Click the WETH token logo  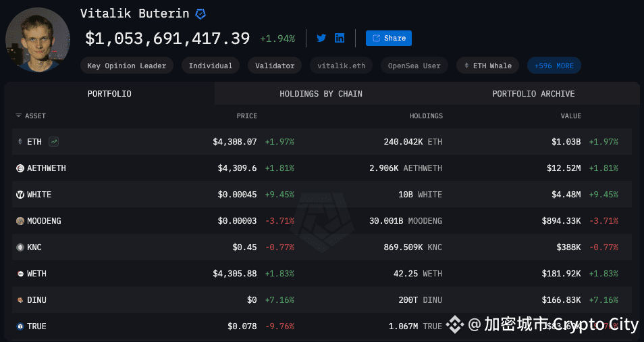coord(20,273)
